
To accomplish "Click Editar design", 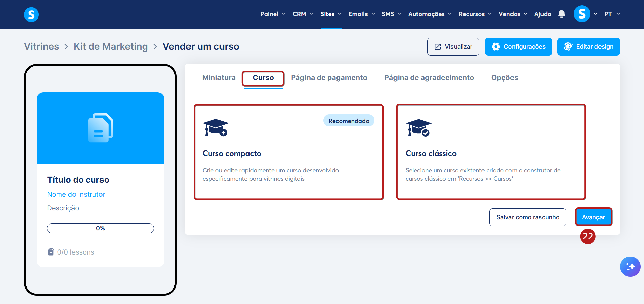I will click(x=588, y=47).
